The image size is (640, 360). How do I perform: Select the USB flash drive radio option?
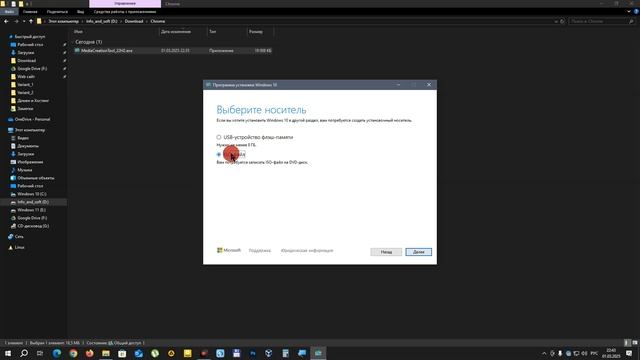(219, 137)
